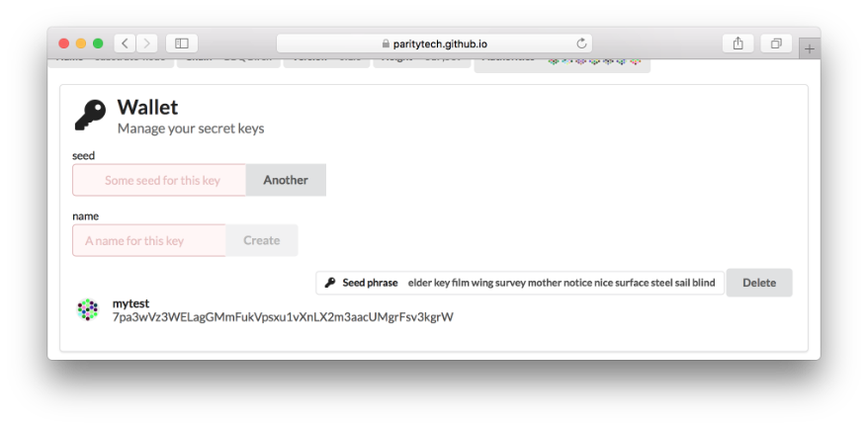Click the paritytech.github.io address bar
This screenshot has height=428, width=868.
[x=433, y=43]
